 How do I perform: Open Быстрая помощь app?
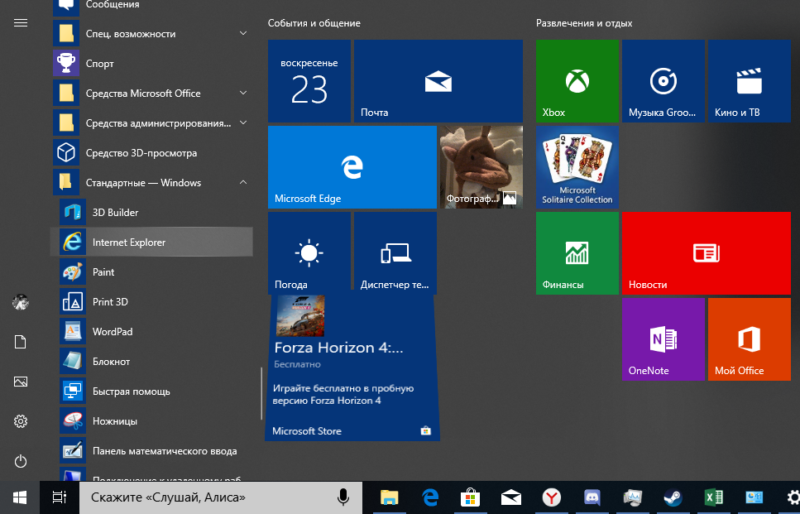tap(152, 391)
